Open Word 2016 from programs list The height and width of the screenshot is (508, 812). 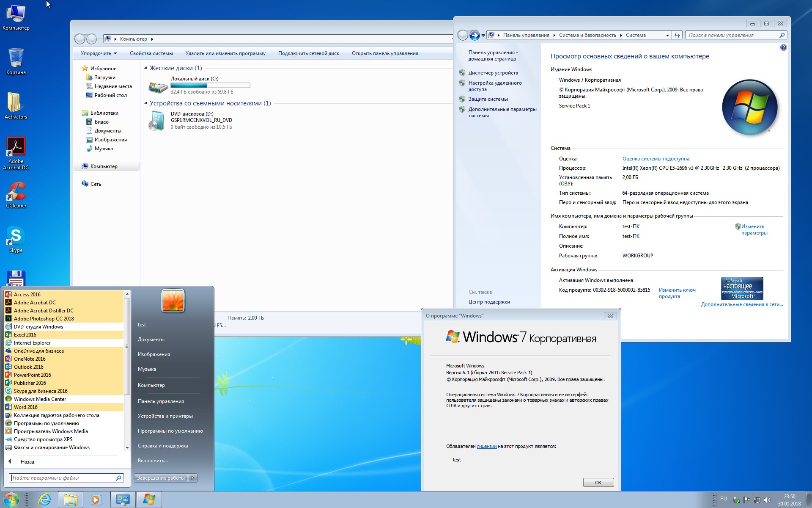(25, 407)
